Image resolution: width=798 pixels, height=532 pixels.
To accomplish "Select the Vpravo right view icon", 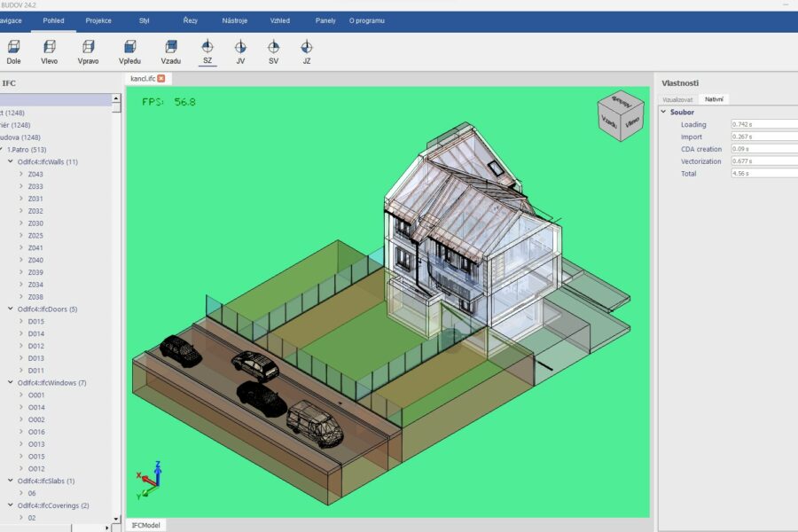I will tap(88, 48).
